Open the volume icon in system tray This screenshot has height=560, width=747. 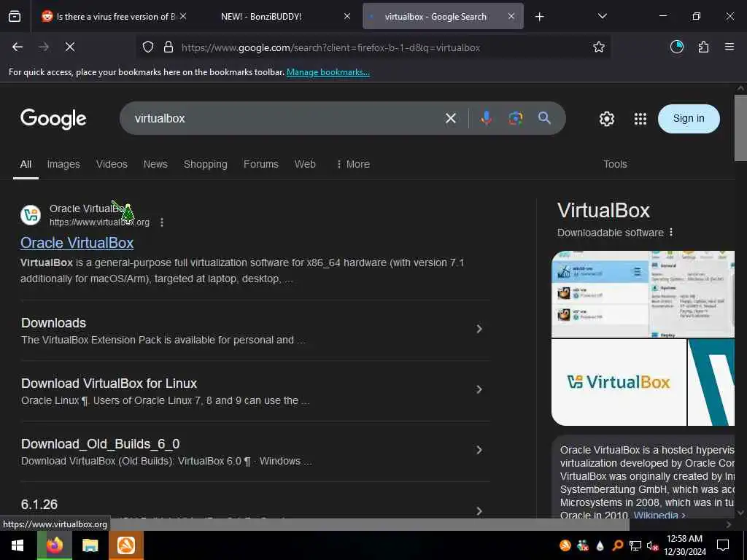652,545
